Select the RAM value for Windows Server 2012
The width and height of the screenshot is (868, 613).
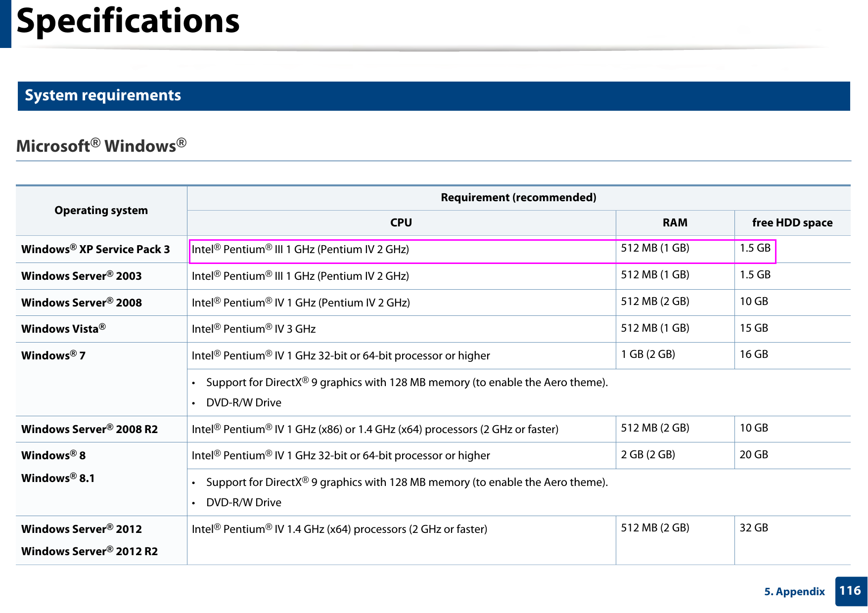click(x=655, y=527)
